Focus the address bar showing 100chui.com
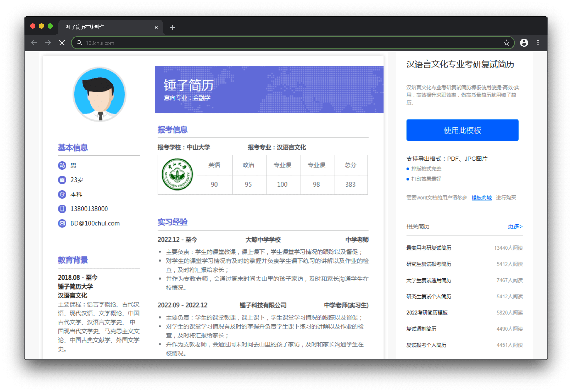 (x=293, y=43)
